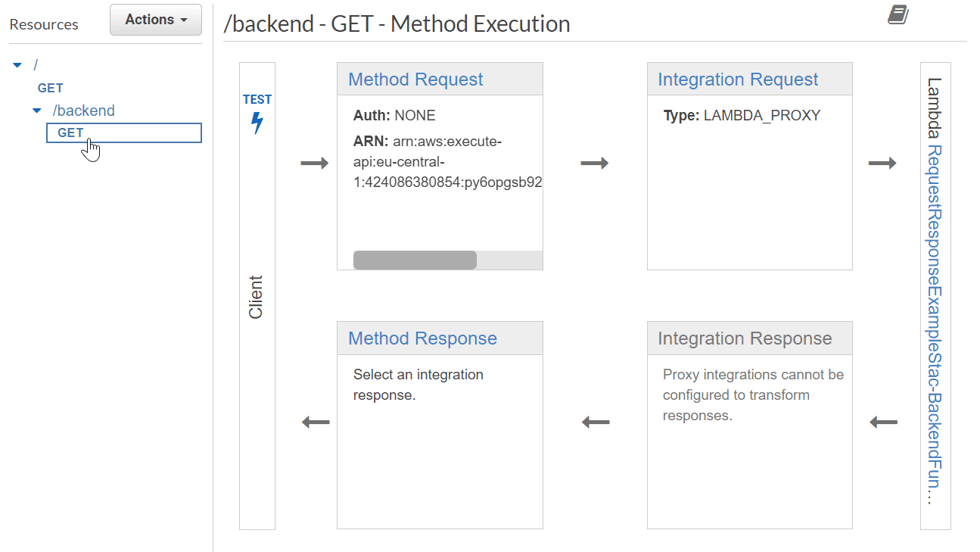Open the Method Request settings
Screen dimensions: 980x552
point(415,80)
